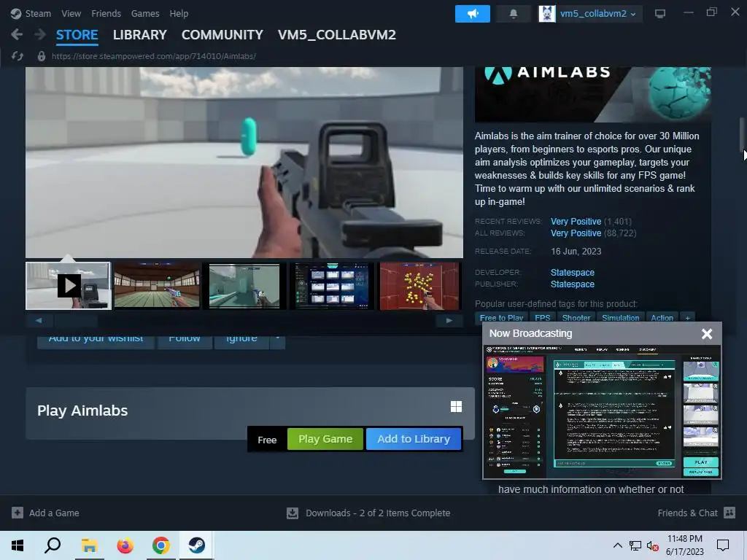Open the Windows Start menu
Image resolution: width=747 pixels, height=560 pixels.
tap(18, 545)
